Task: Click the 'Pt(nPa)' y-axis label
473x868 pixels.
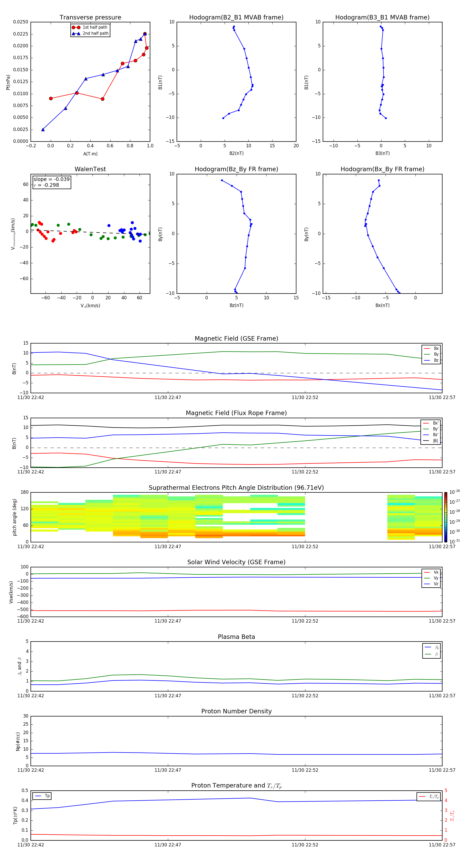Action: click(8, 82)
